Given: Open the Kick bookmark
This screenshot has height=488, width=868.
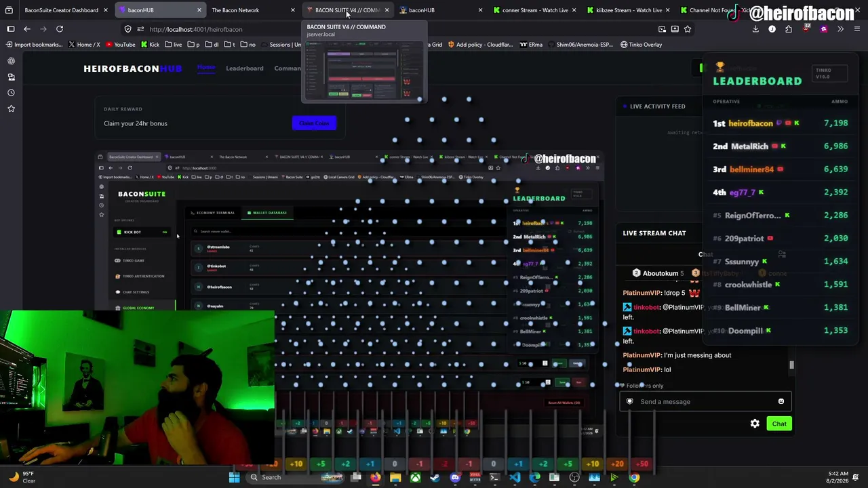Looking at the screenshot, I should point(150,45).
